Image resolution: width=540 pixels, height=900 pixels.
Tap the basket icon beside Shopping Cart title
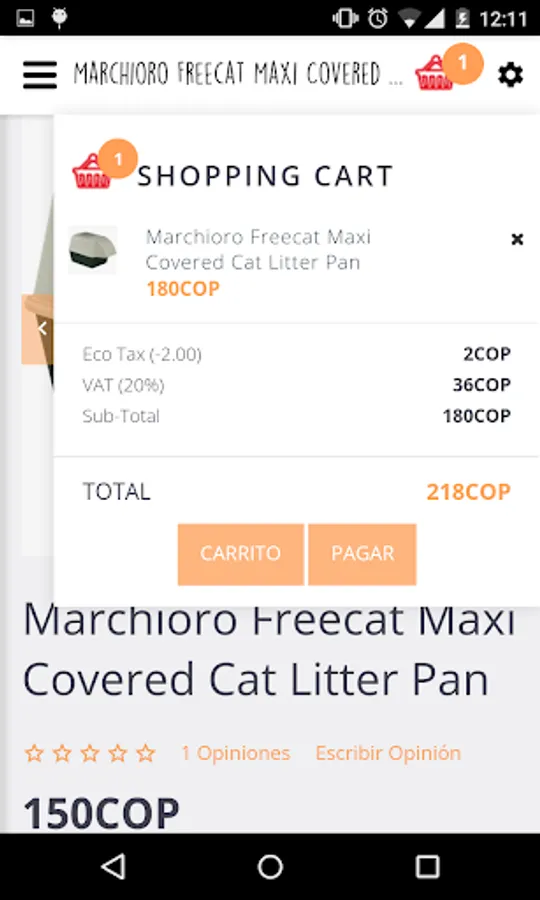(91, 171)
